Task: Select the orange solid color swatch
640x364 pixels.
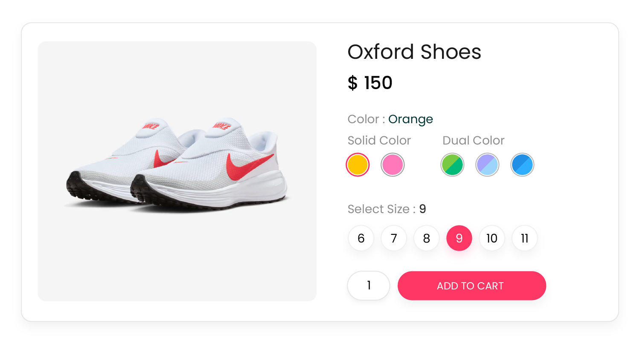Action: point(358,165)
